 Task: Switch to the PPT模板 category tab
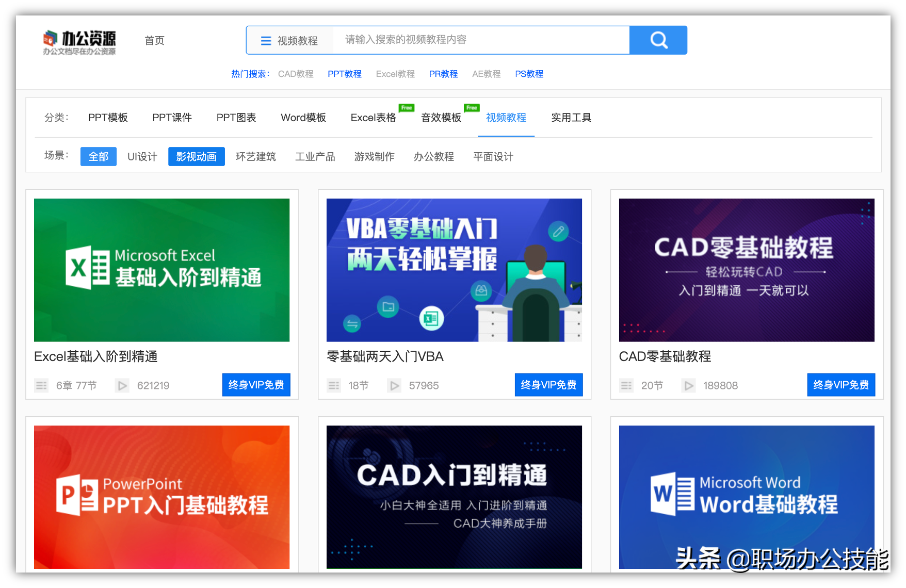[108, 118]
